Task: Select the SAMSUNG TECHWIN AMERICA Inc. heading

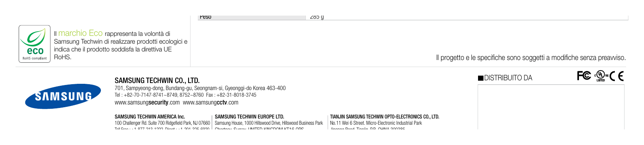Action: (x=150, y=117)
